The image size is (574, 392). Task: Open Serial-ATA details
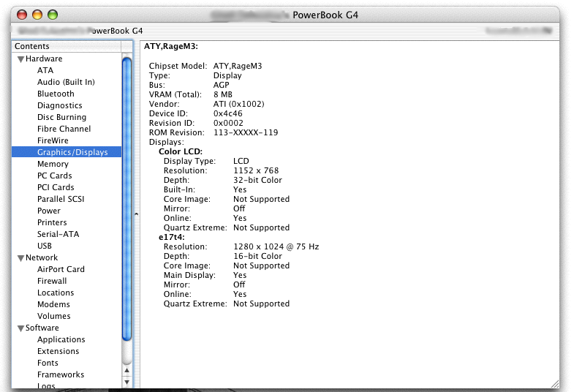[58, 234]
